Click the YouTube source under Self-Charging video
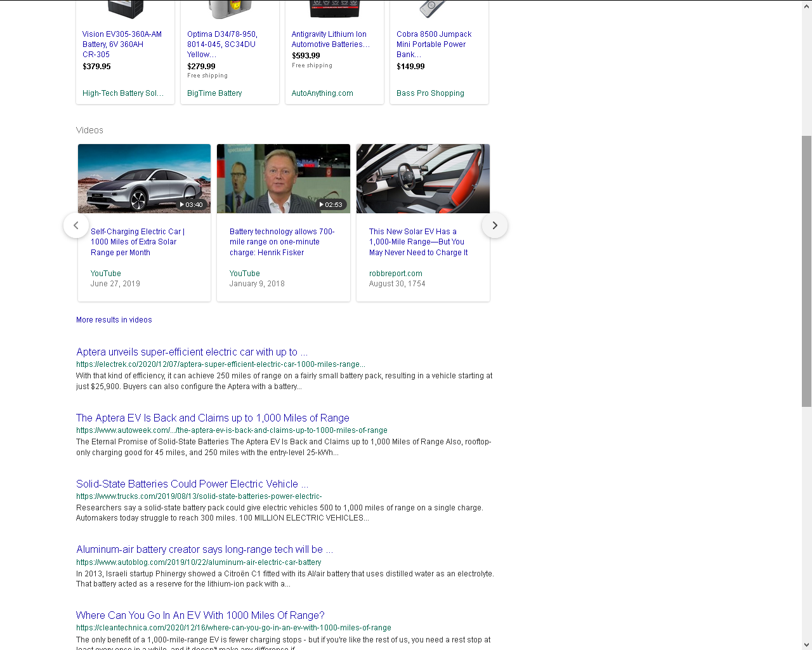Image resolution: width=812 pixels, height=650 pixels. coord(105,274)
